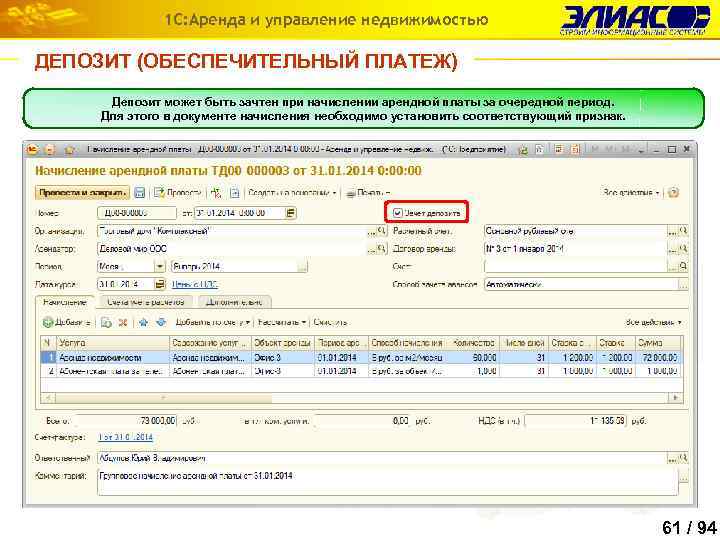This screenshot has width=720, height=540.
Task: Expand Добавить по счету dropdown
Action: [x=212, y=322]
